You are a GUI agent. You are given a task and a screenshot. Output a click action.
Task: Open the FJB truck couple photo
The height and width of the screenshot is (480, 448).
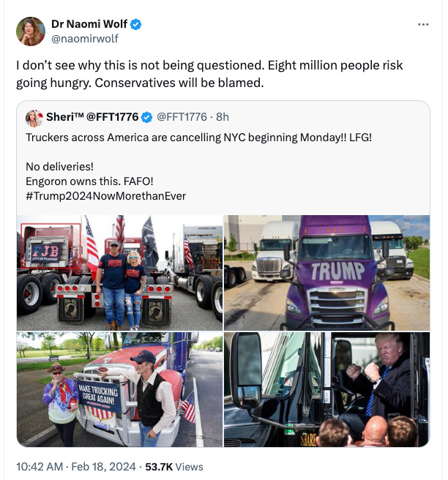click(120, 272)
